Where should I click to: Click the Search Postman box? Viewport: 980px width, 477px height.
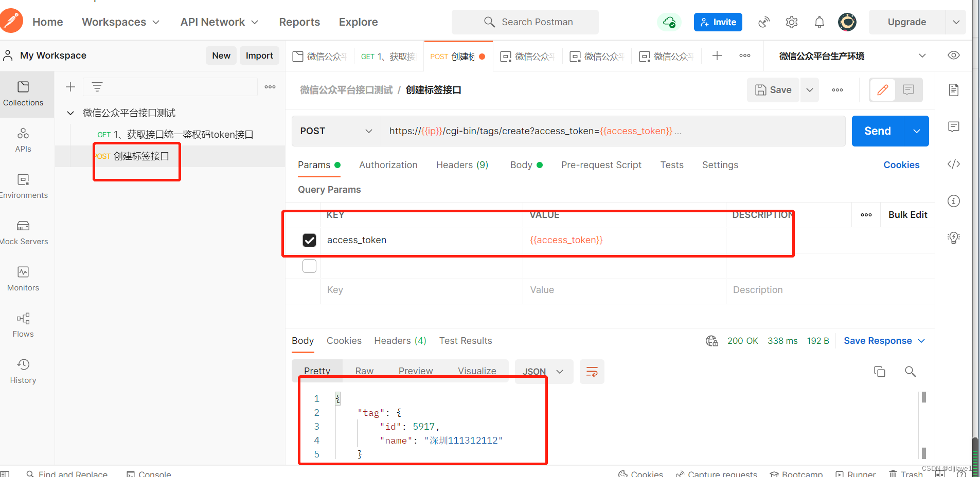tap(525, 22)
